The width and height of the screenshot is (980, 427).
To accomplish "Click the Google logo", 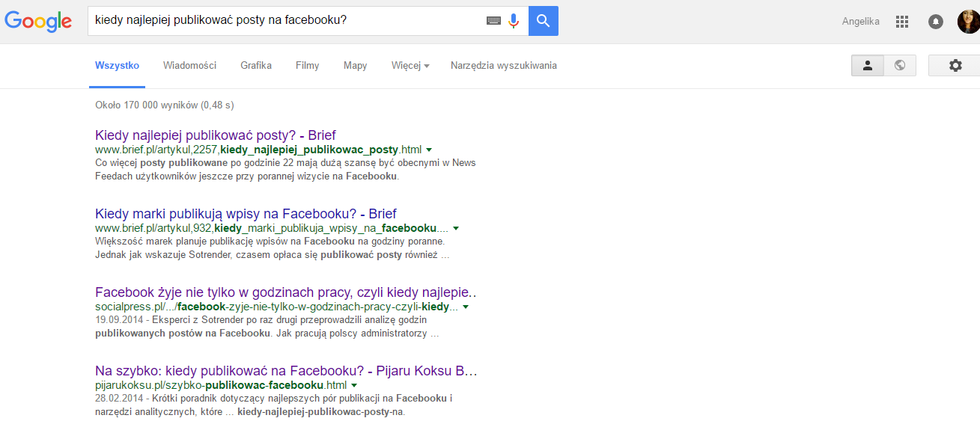I will pyautogui.click(x=38, y=22).
